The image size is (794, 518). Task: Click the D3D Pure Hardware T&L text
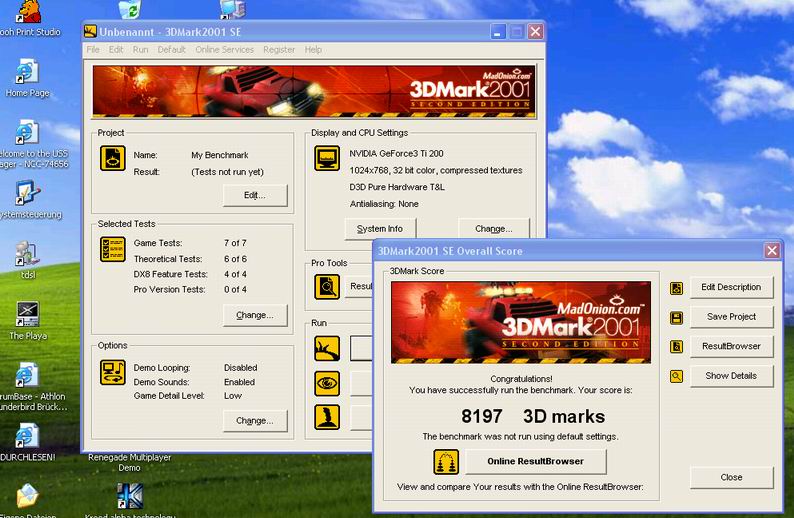click(x=397, y=187)
